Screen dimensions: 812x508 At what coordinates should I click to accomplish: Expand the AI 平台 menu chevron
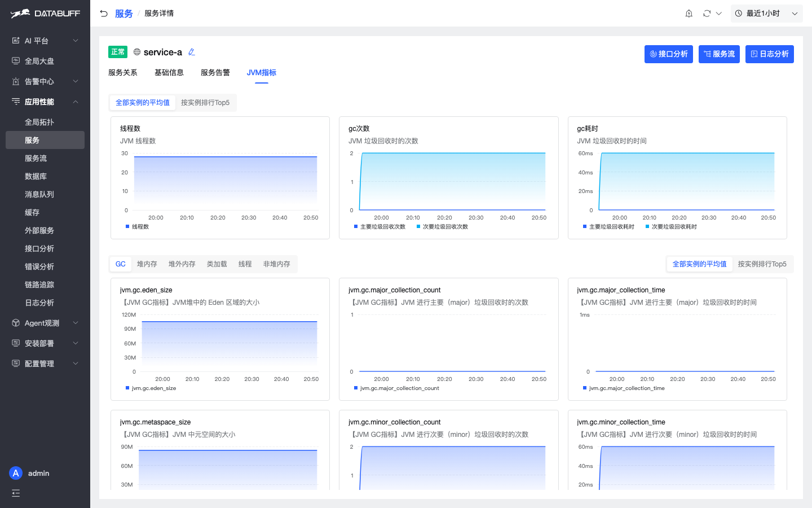click(x=76, y=41)
